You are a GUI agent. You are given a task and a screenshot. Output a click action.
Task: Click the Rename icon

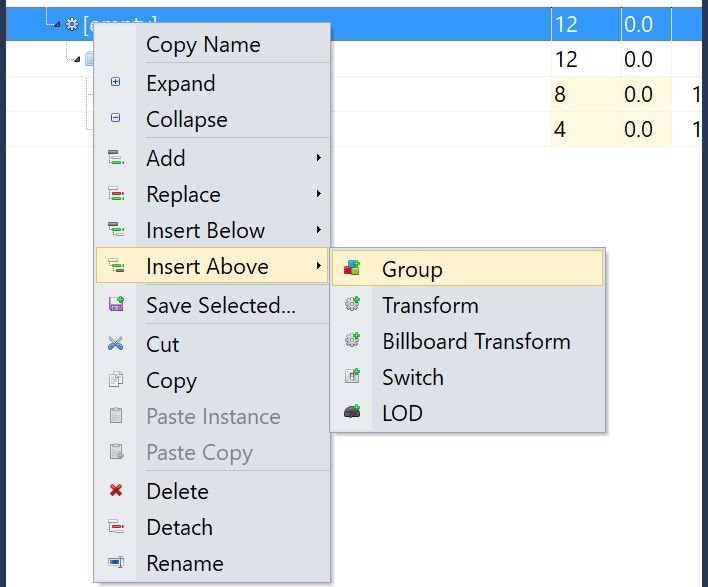116,563
